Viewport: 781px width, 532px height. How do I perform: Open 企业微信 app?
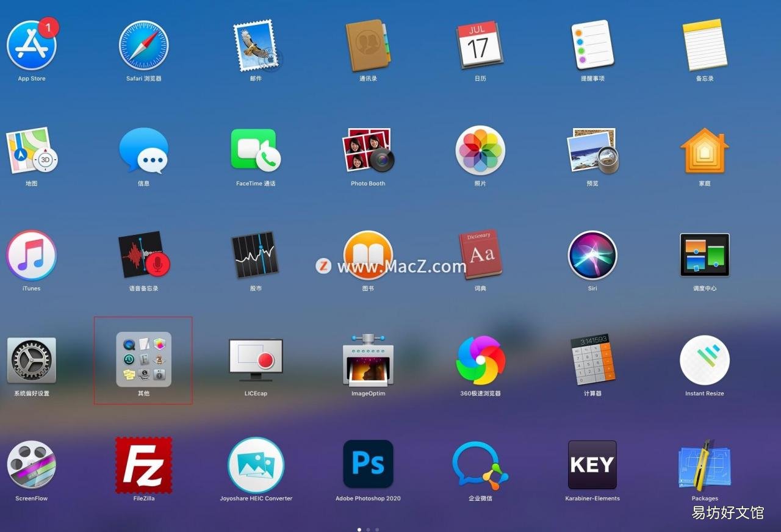point(480,465)
